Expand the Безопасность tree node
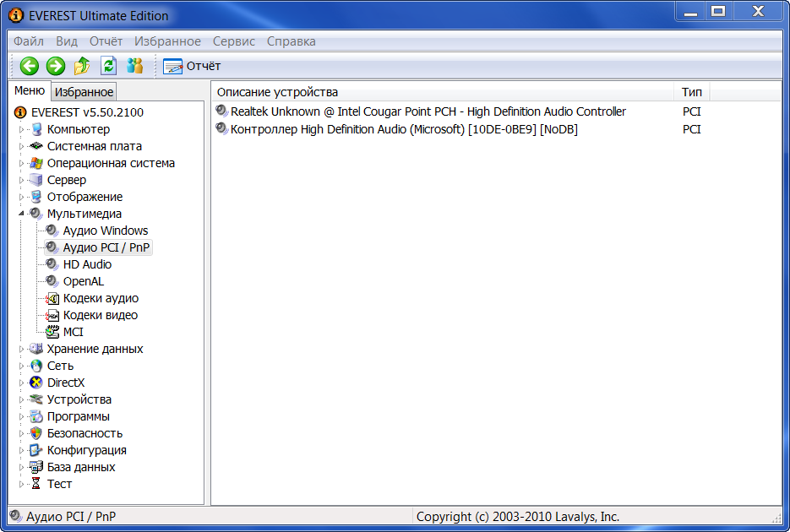790x532 pixels. click(21, 433)
